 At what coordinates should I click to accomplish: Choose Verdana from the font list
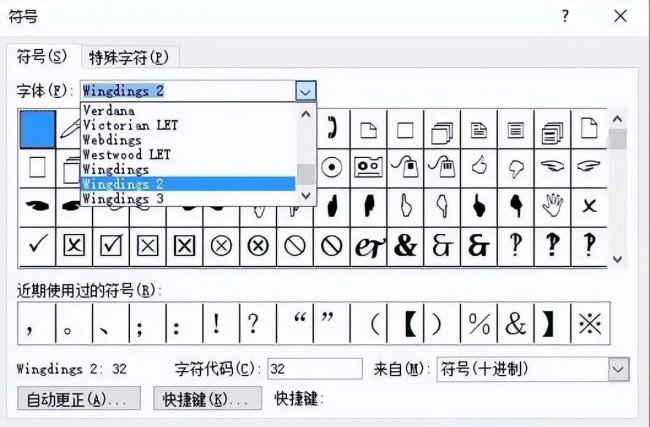(187, 111)
